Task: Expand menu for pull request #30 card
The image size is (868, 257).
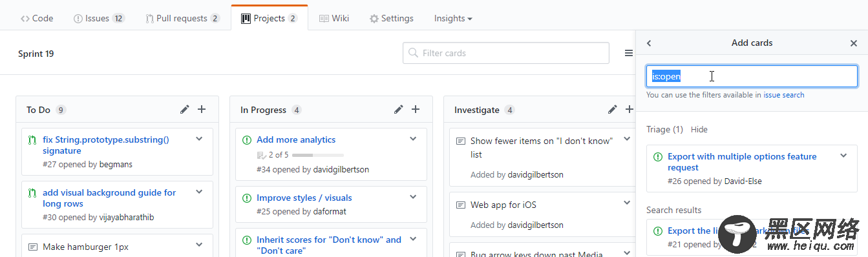Action: (x=199, y=191)
